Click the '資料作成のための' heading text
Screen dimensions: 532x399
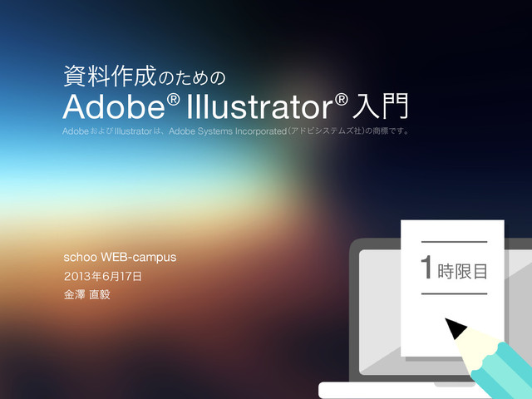[144, 76]
